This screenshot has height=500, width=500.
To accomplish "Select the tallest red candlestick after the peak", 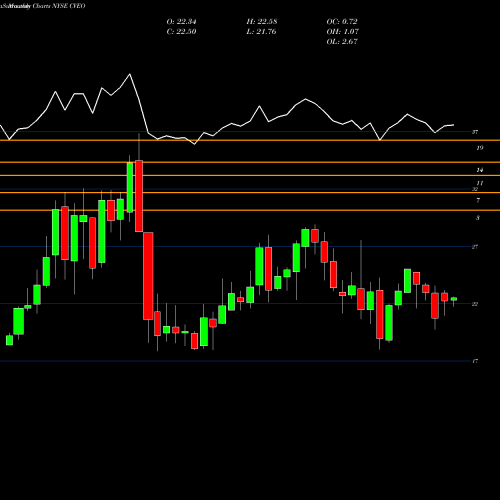I will tap(148, 276).
